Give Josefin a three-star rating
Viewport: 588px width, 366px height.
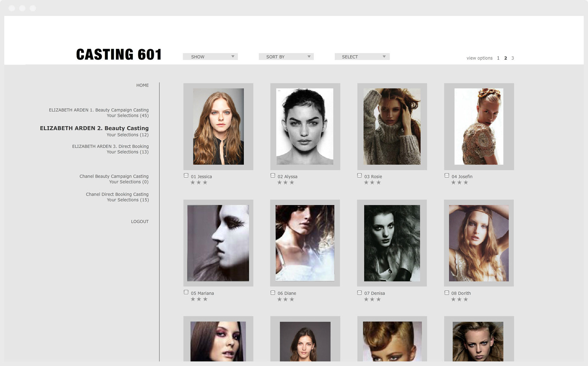[466, 183]
